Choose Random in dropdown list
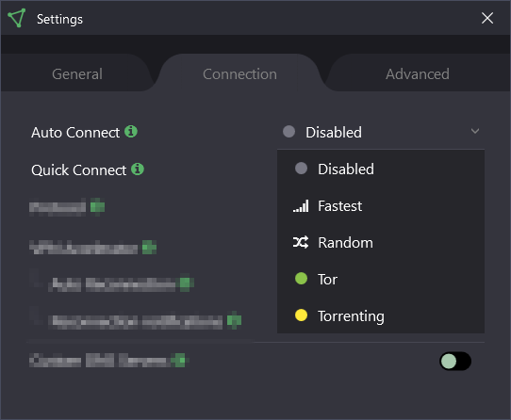Screen dimensions: 511x420 point(381,243)
